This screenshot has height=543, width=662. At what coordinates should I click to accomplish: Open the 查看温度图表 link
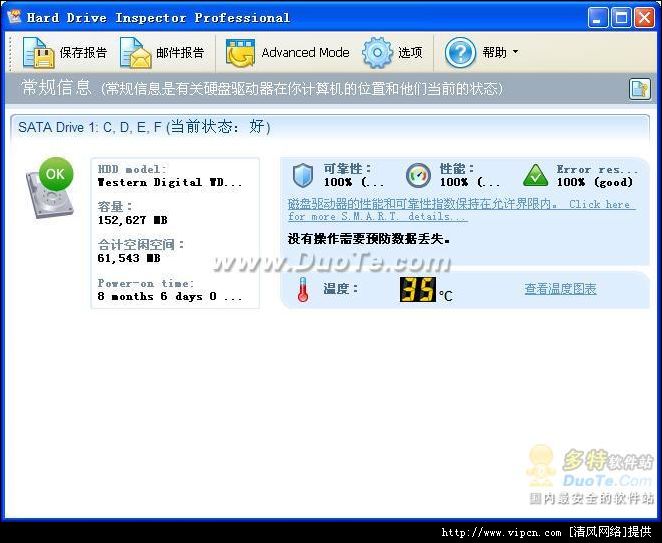560,289
